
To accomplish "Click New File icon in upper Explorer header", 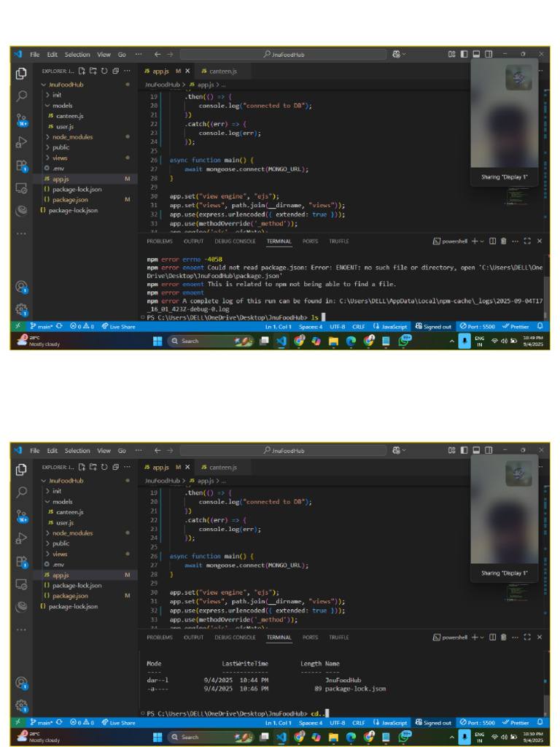I will (x=82, y=71).
